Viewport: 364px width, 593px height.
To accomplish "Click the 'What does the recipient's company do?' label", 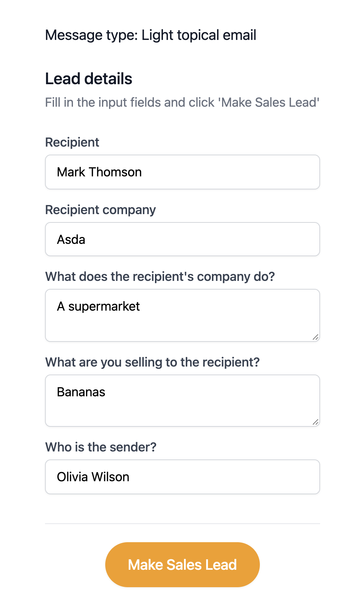I will coord(160,277).
